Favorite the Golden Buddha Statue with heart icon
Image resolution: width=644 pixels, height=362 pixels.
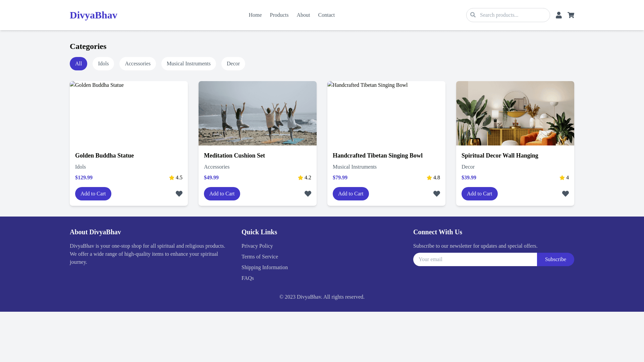tap(179, 194)
